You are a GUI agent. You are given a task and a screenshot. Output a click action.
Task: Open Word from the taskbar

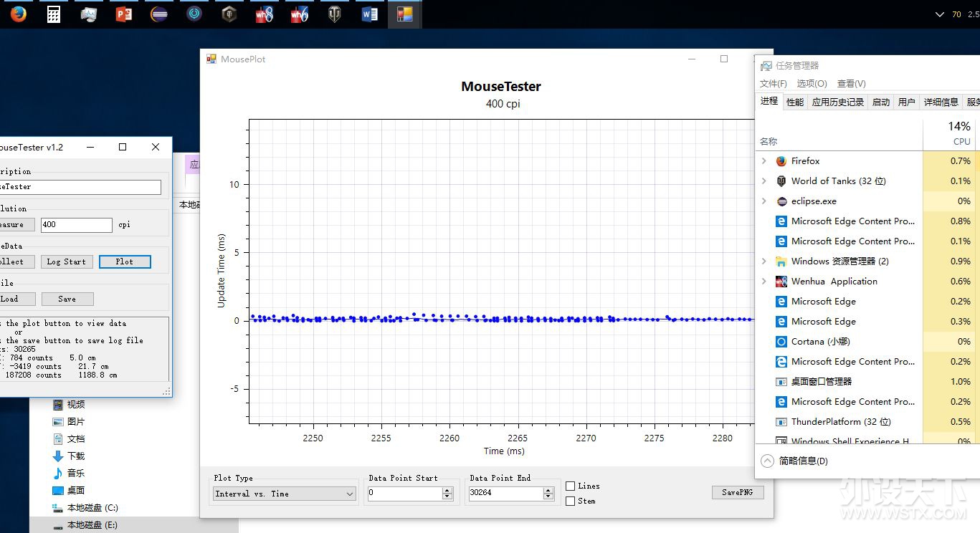point(370,14)
